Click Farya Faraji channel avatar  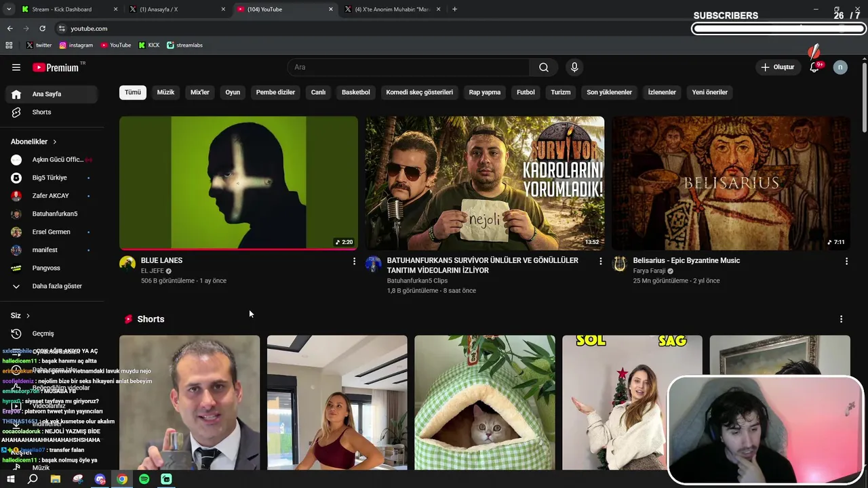coord(620,264)
